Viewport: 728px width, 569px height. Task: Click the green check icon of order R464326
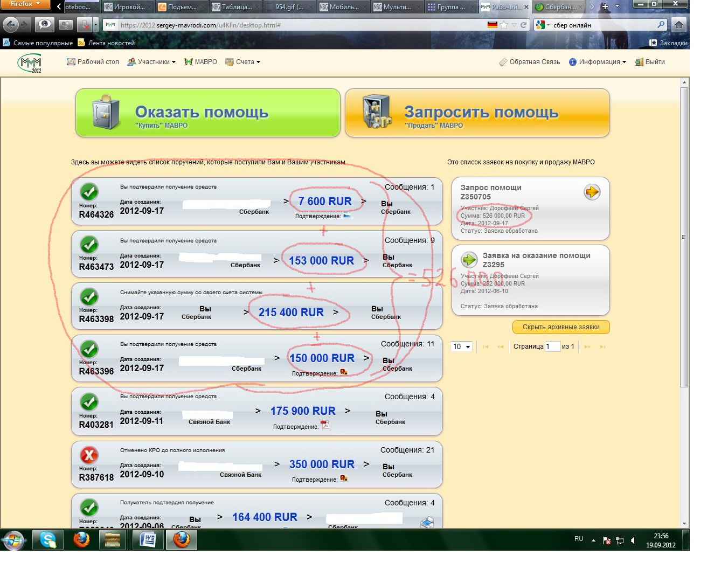point(89,192)
